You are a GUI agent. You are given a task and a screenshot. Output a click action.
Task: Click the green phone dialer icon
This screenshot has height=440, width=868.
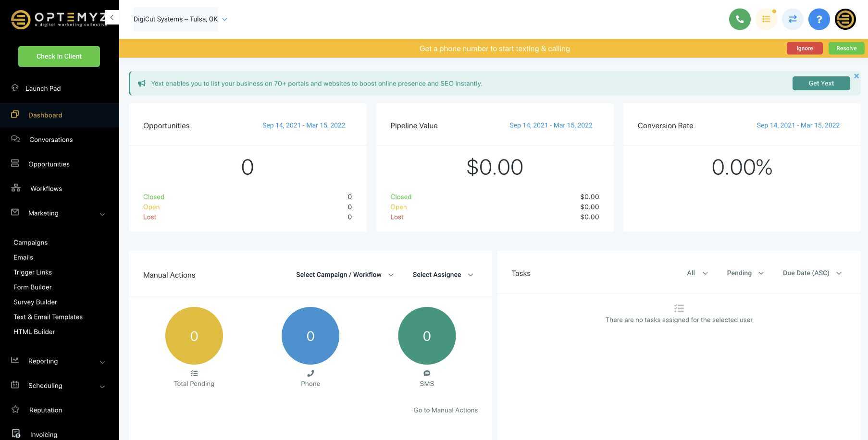(740, 19)
